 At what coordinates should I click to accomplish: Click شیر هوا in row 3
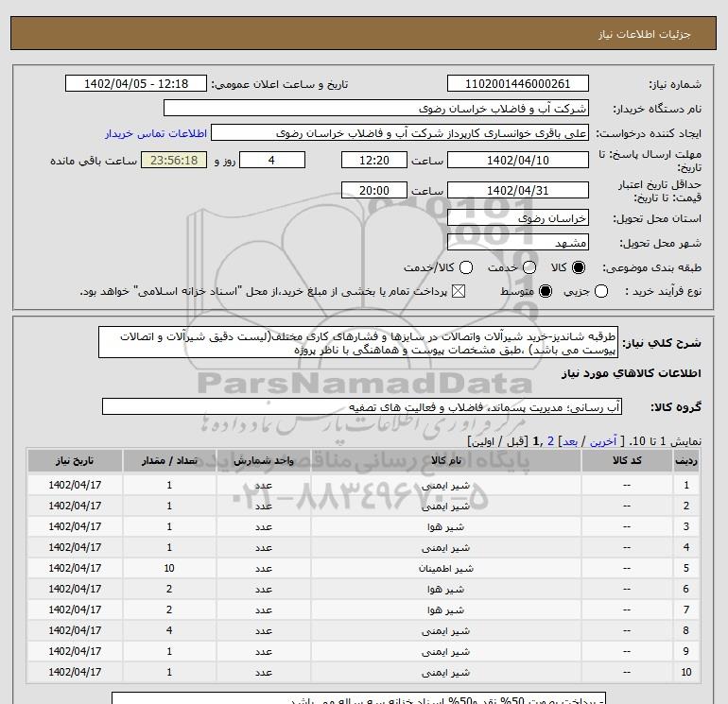click(x=445, y=526)
